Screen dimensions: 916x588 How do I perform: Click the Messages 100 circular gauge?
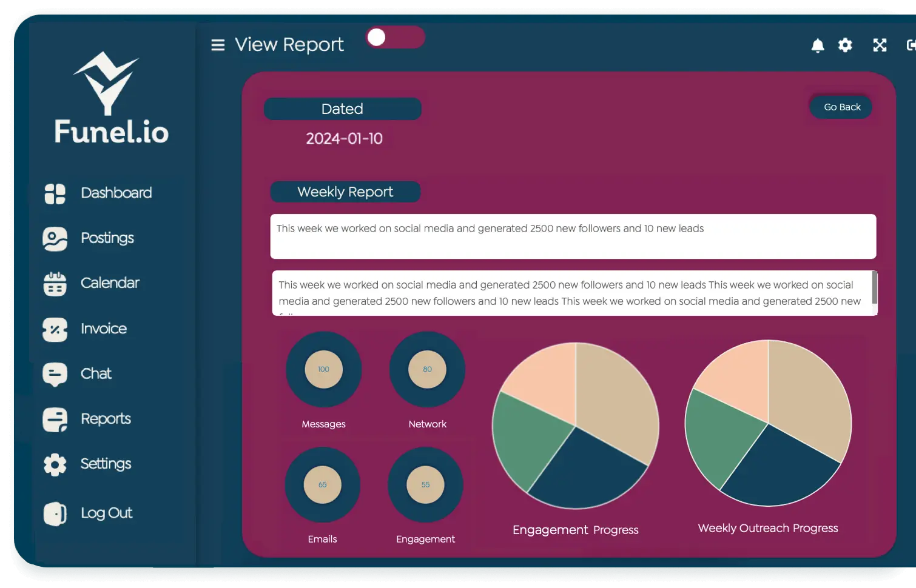pos(324,369)
